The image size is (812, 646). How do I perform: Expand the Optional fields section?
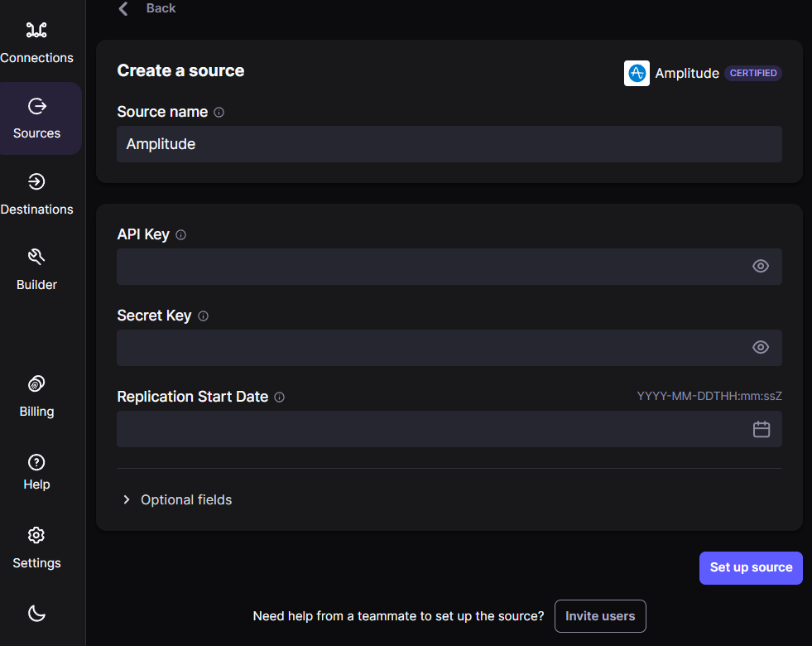click(176, 500)
